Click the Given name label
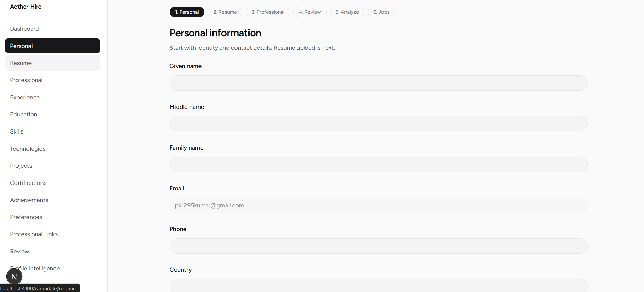 pyautogui.click(x=185, y=66)
